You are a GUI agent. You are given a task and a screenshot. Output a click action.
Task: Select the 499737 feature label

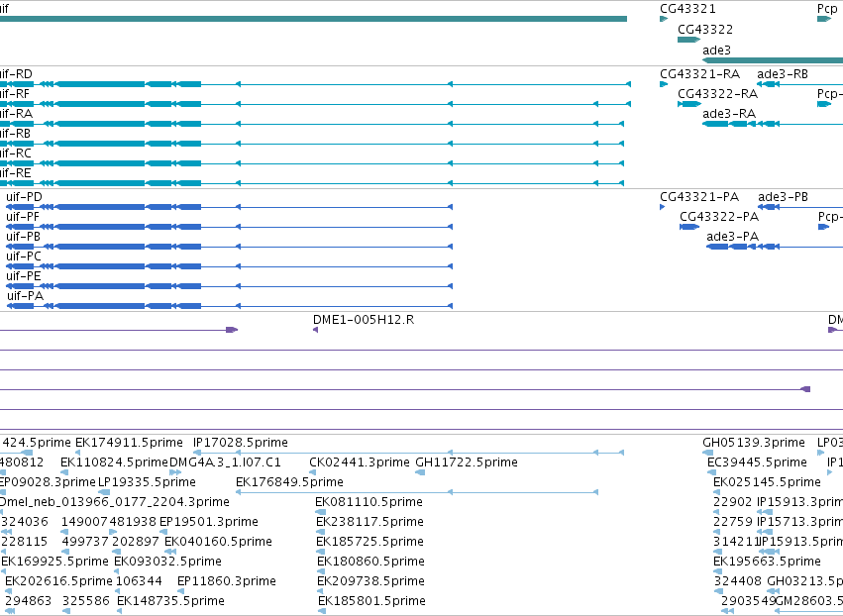[x=85, y=542]
